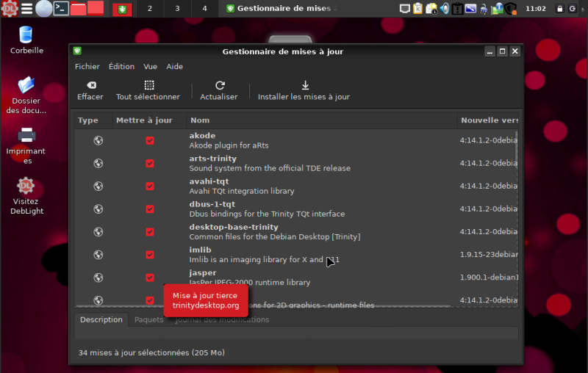
Task: Open the Fichier menu
Action: pyautogui.click(x=87, y=66)
